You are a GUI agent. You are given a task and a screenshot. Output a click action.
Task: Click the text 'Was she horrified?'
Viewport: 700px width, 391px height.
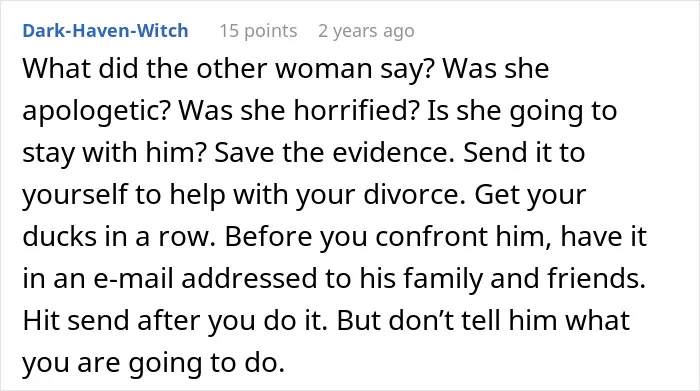(x=299, y=111)
